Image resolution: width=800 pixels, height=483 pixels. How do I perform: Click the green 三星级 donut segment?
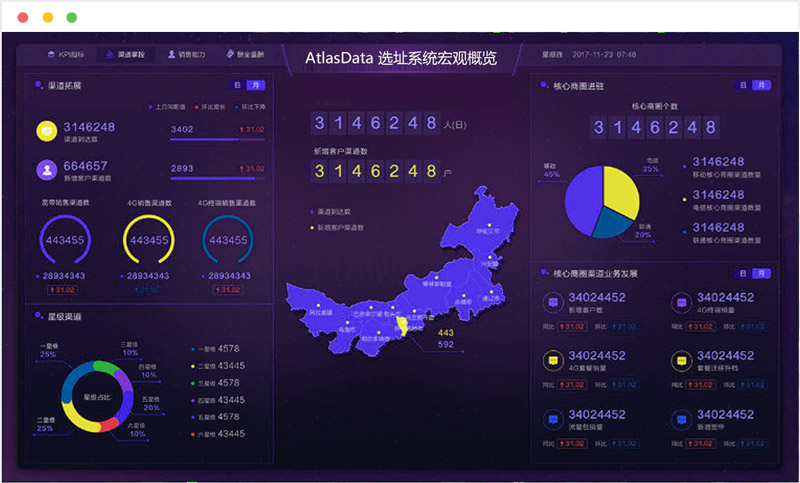pyautogui.click(x=106, y=366)
